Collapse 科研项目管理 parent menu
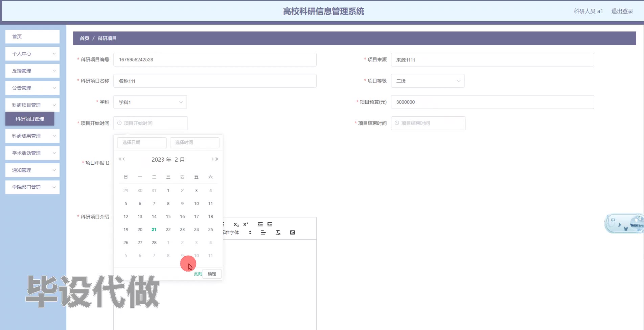The width and height of the screenshot is (644, 330). [32, 105]
